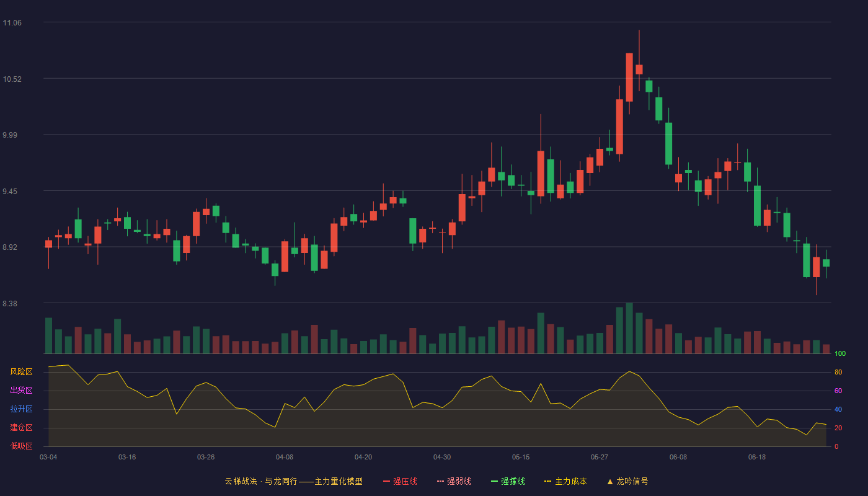Click the green 100 indicator axis value
868x496 pixels.
pos(840,354)
